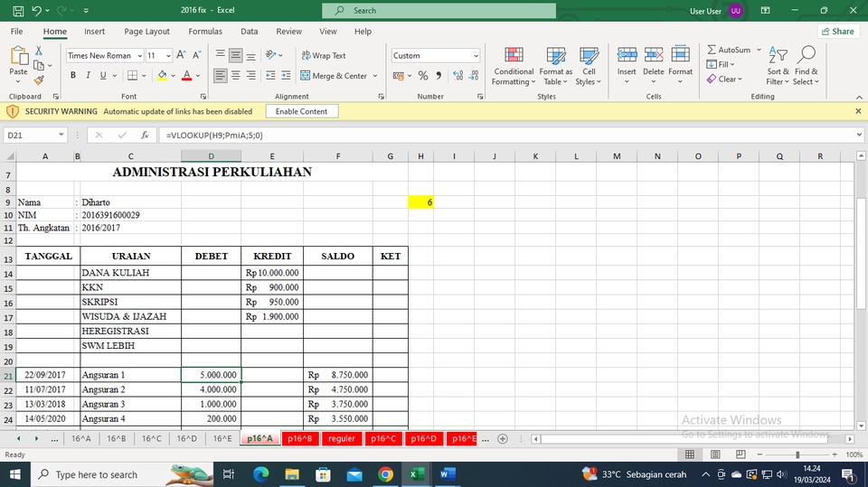Open the Fill color yellow swatch
The height and width of the screenshot is (487, 868).
(x=162, y=76)
